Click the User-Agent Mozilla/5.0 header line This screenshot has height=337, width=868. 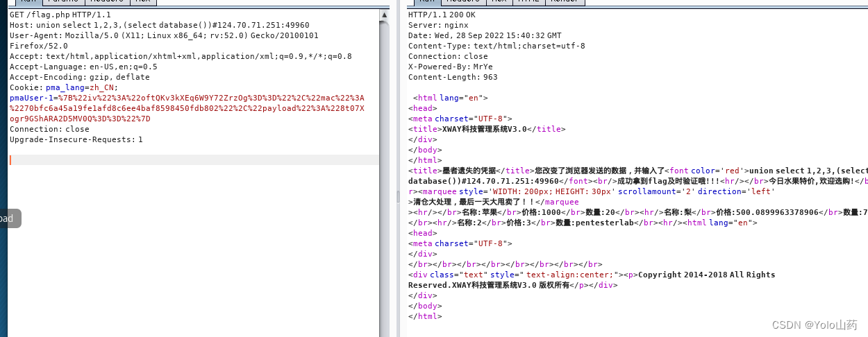pyautogui.click(x=165, y=35)
